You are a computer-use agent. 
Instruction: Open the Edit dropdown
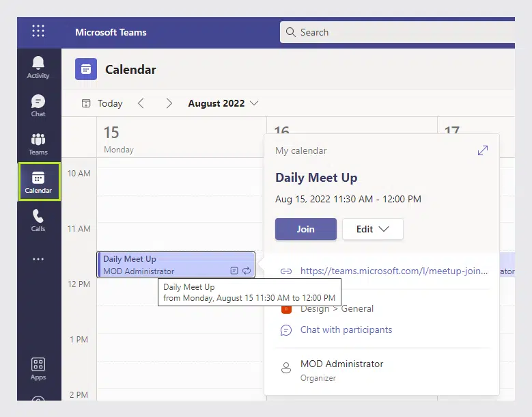coord(372,229)
